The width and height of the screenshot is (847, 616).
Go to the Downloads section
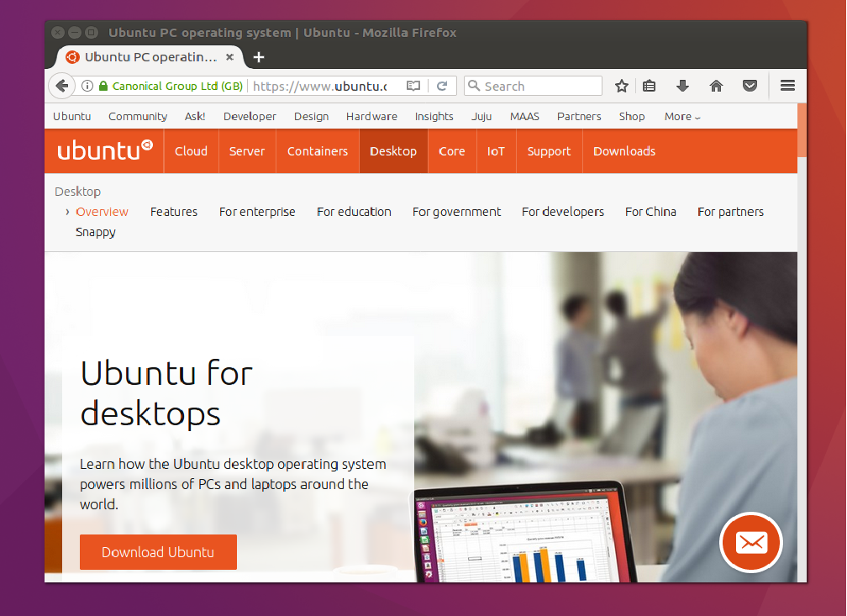pyautogui.click(x=624, y=151)
